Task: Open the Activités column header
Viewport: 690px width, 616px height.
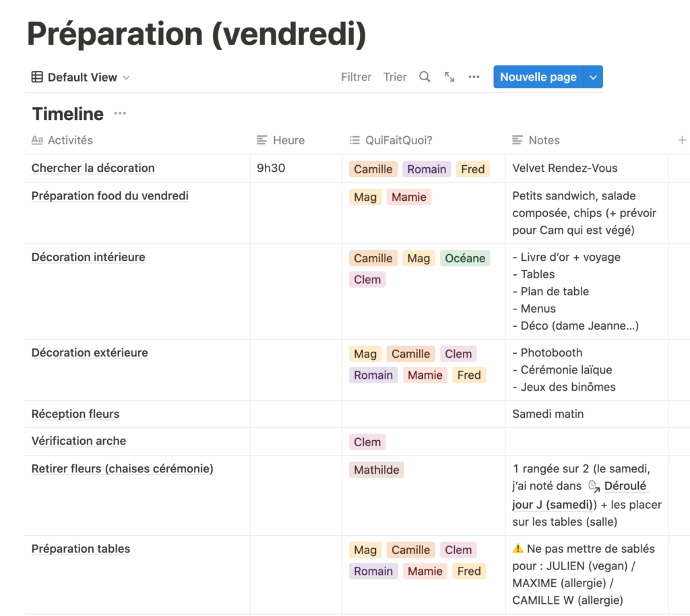Action: click(x=70, y=140)
